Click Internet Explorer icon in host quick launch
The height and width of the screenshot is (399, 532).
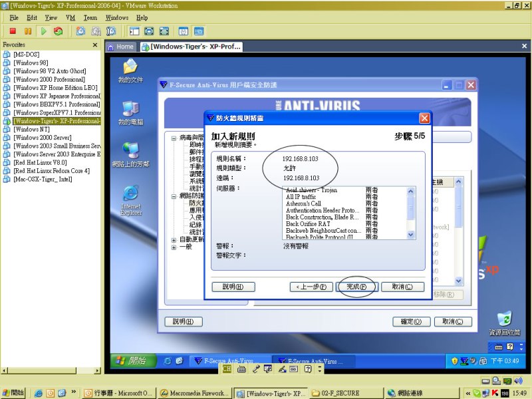click(39, 393)
